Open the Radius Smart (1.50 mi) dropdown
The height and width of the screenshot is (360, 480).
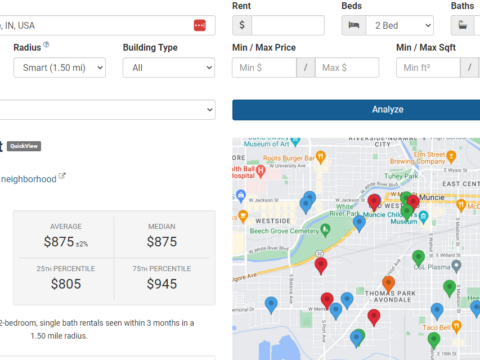pos(59,68)
